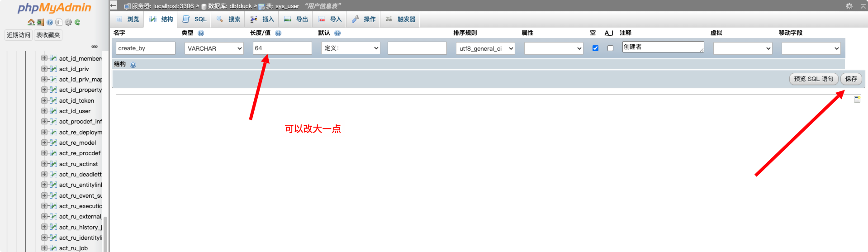Viewport: 868px width, 252px height.
Task: Click the 预览 SQL 语句 button
Action: pos(814,79)
